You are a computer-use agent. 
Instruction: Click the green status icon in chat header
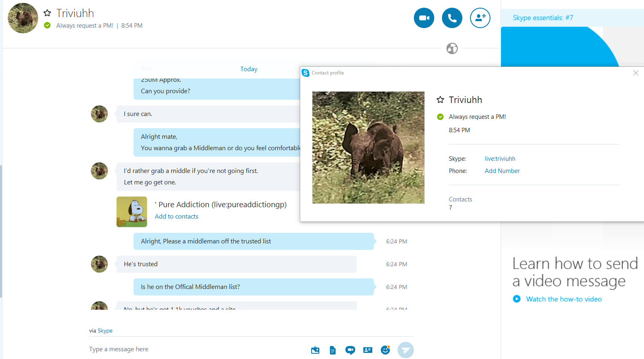pyautogui.click(x=47, y=25)
